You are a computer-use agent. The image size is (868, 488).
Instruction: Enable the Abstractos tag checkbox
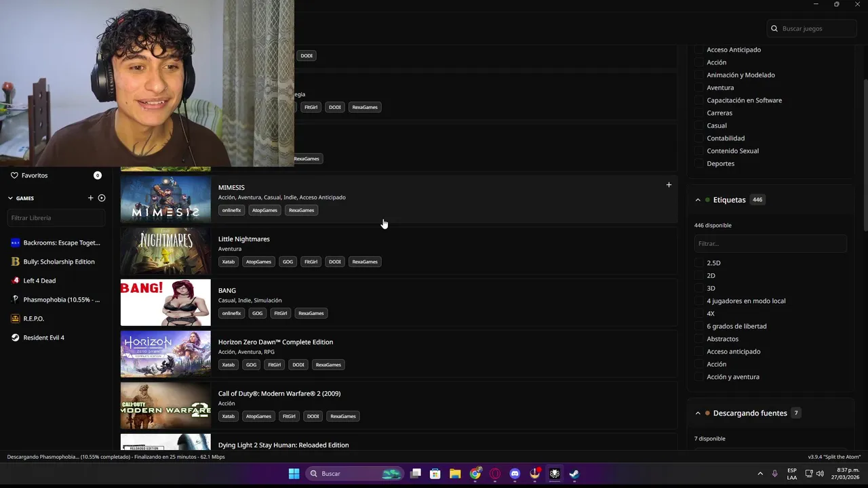[698, 339]
